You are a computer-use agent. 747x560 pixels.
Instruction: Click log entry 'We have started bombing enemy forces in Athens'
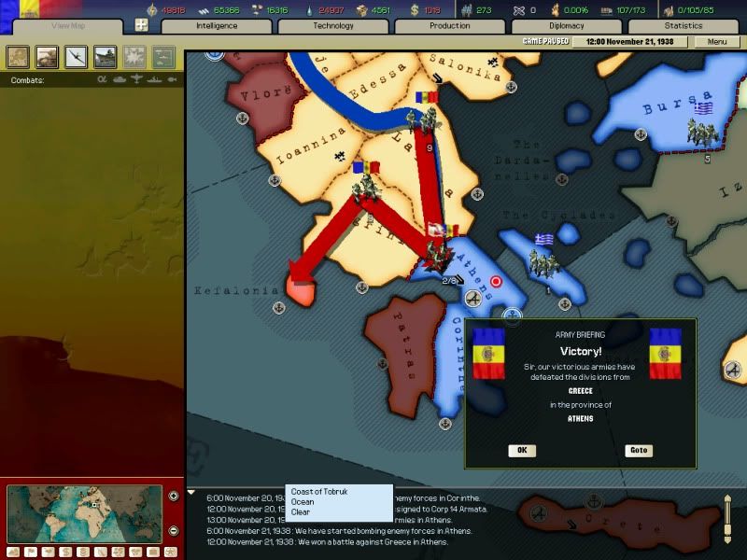[339, 531]
